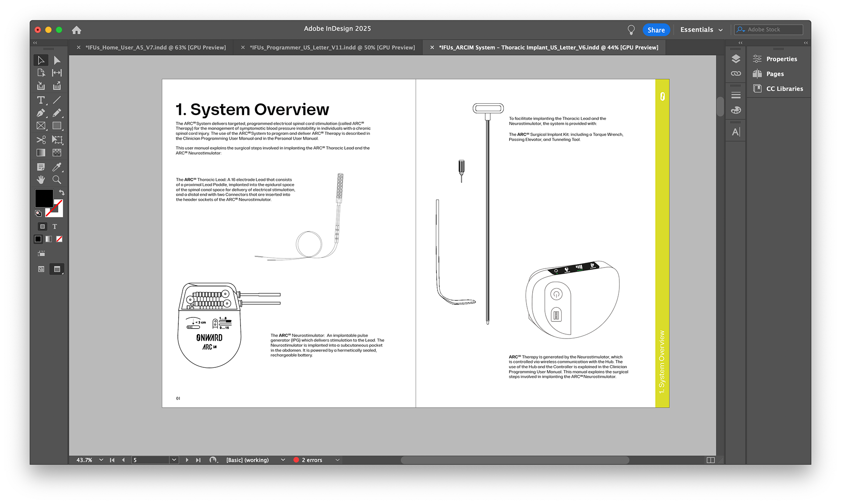
Task: Open the Layers panel icon
Action: click(x=736, y=59)
